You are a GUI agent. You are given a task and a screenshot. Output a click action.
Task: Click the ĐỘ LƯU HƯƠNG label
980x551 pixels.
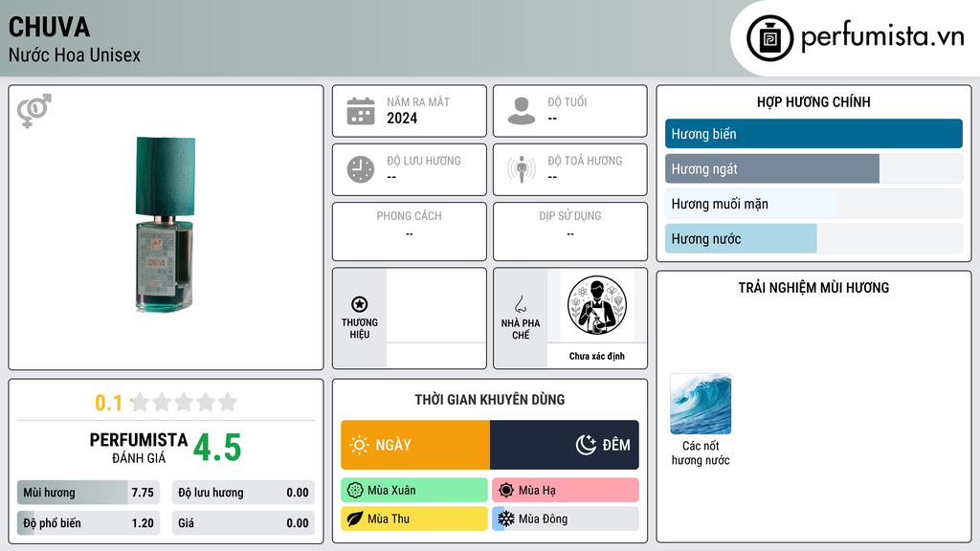coord(424,161)
